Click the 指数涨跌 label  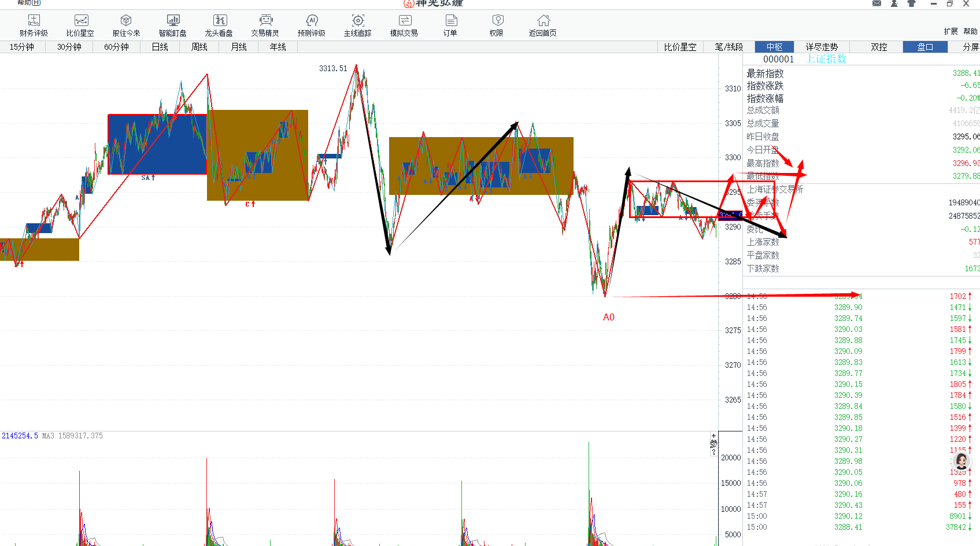click(765, 86)
